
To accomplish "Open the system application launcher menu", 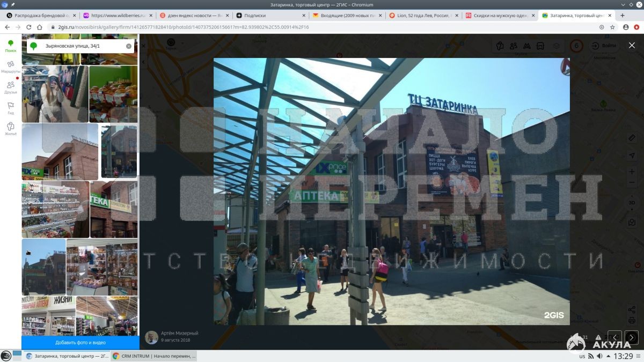I will click(x=6, y=356).
